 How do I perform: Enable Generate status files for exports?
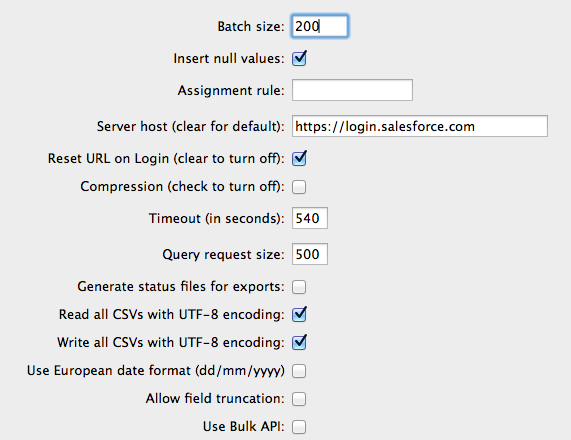299,287
